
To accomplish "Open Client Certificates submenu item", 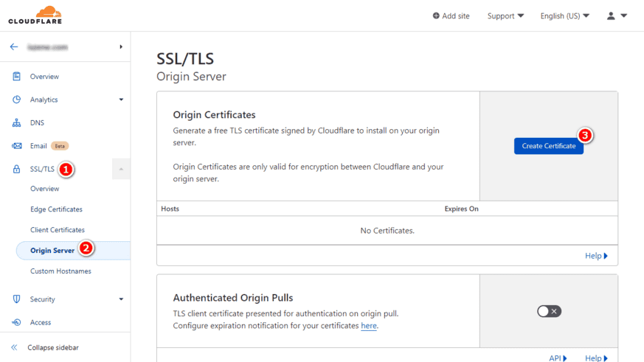I will [58, 230].
